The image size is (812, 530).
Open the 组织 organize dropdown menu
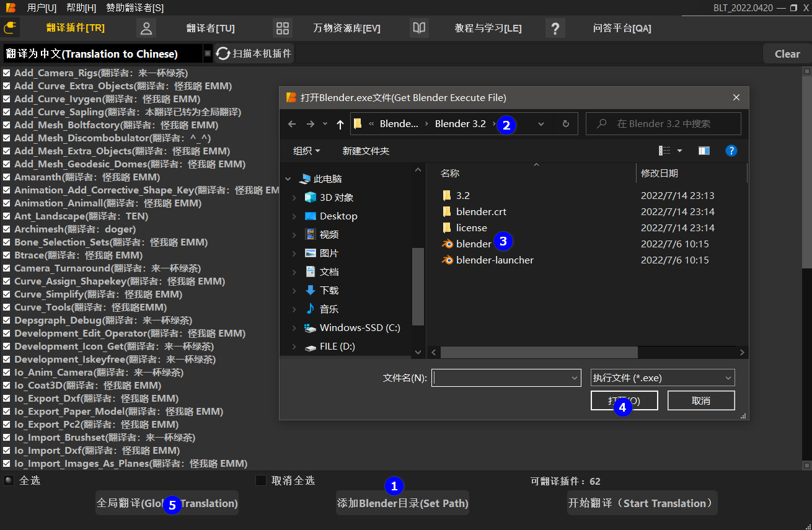pyautogui.click(x=307, y=151)
